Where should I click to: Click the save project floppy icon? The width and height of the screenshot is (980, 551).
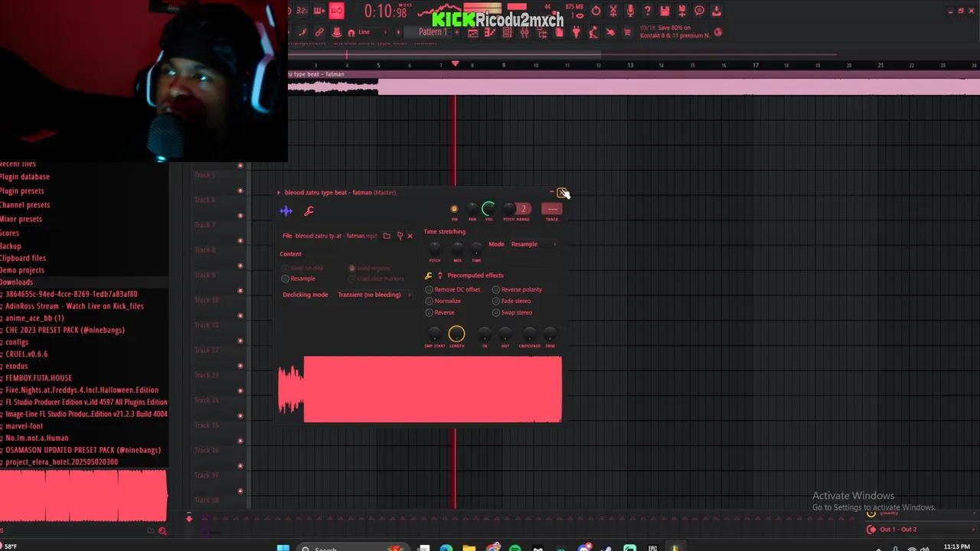[665, 11]
